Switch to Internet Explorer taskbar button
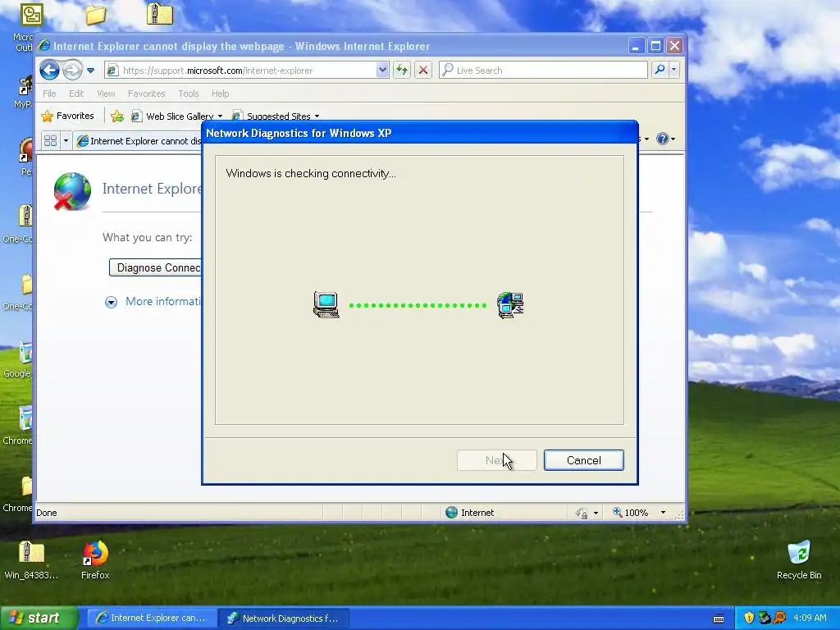 pos(152,618)
